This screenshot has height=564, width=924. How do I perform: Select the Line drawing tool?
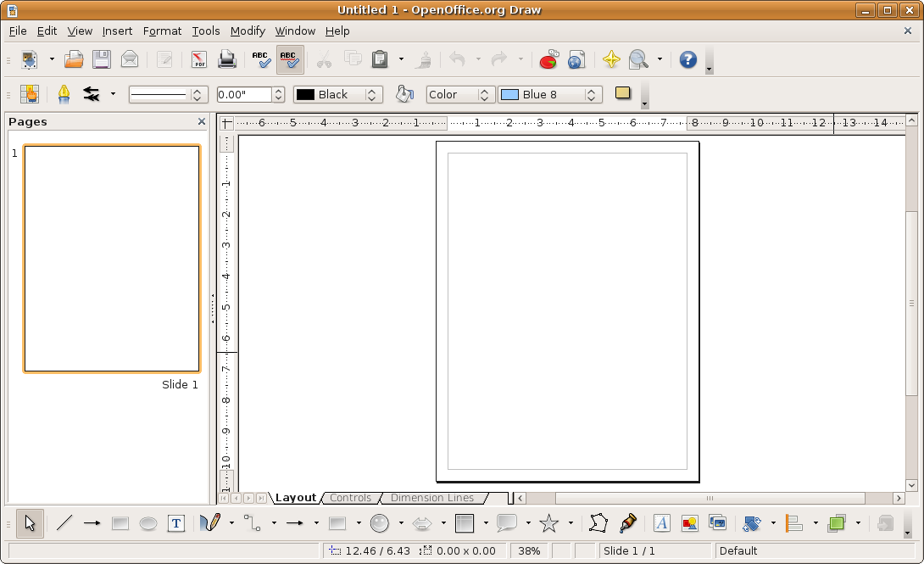tap(64, 522)
